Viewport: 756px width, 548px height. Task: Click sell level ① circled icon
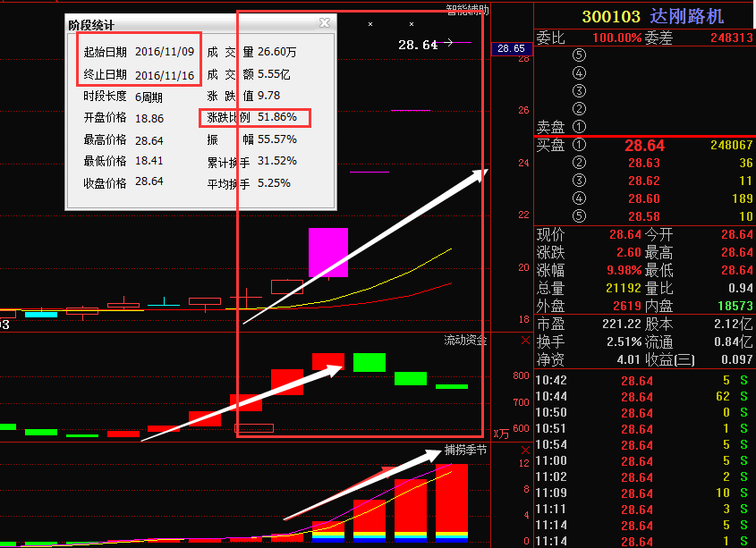click(x=579, y=127)
